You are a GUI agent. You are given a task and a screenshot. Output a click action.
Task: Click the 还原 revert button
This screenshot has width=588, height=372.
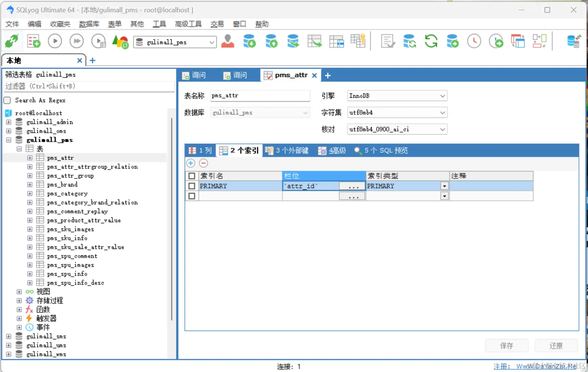(556, 346)
